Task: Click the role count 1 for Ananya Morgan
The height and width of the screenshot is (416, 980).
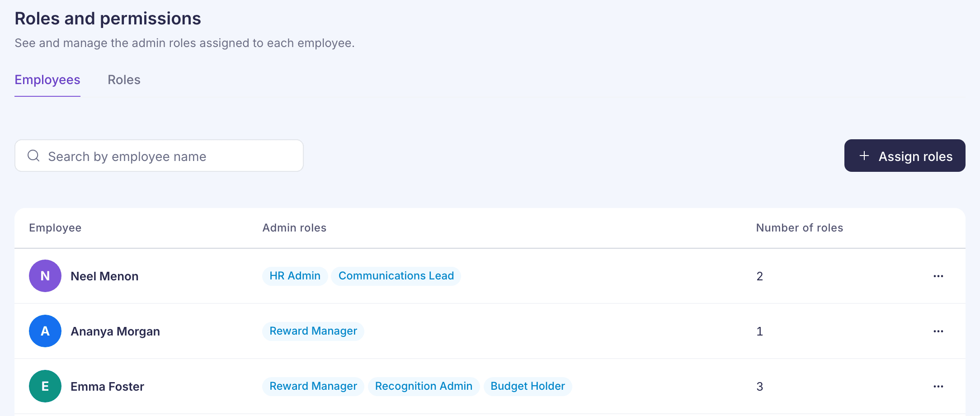Action: click(x=760, y=331)
